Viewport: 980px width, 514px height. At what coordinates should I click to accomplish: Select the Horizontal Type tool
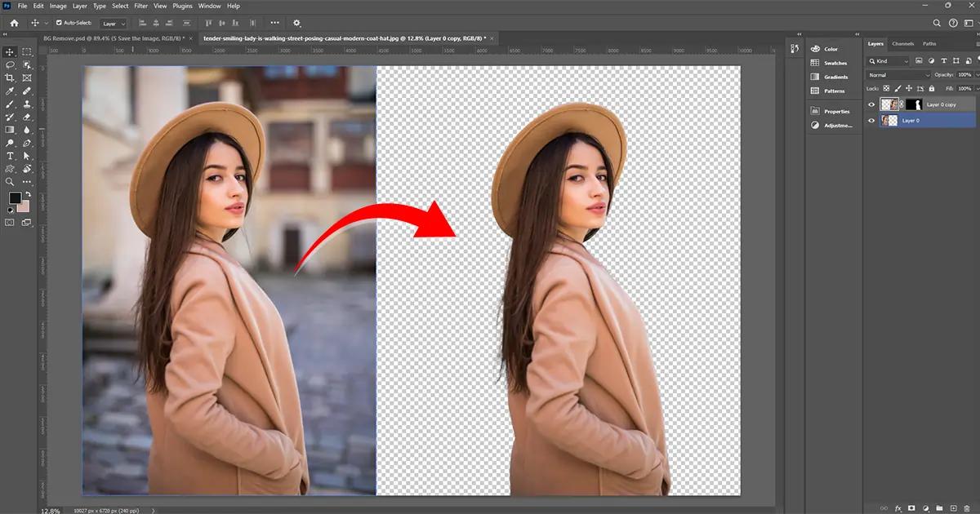pyautogui.click(x=10, y=156)
